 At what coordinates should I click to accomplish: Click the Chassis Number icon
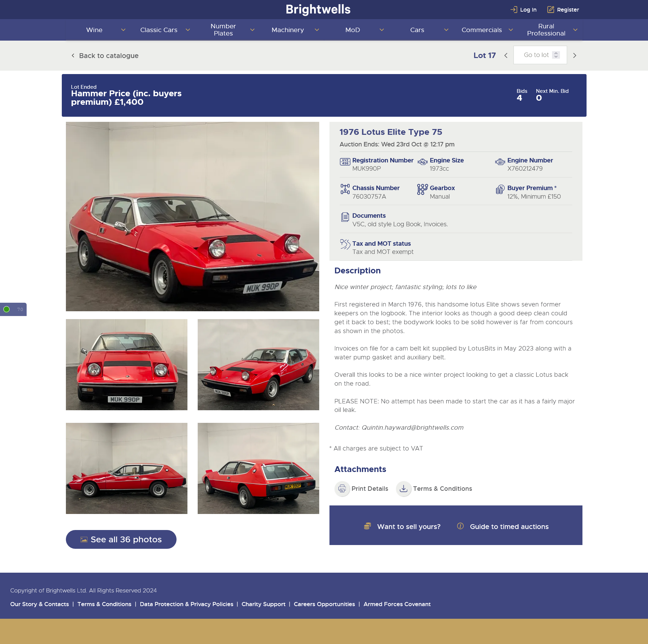tap(345, 189)
